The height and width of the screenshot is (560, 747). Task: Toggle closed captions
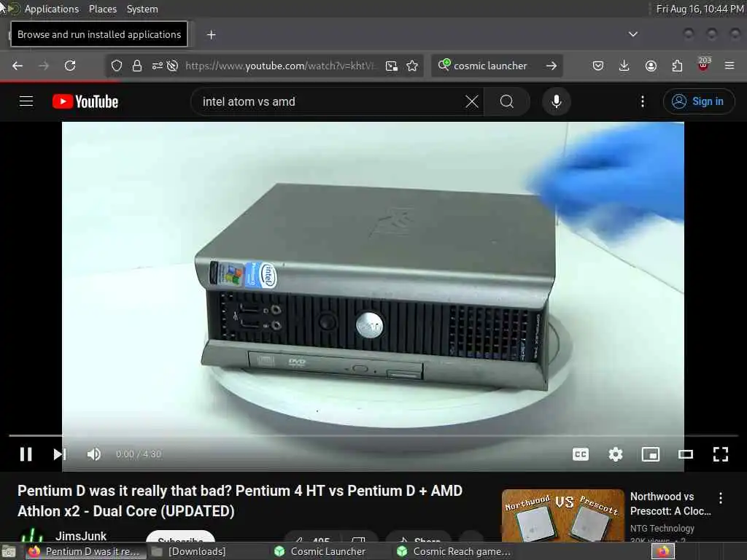pyautogui.click(x=581, y=454)
